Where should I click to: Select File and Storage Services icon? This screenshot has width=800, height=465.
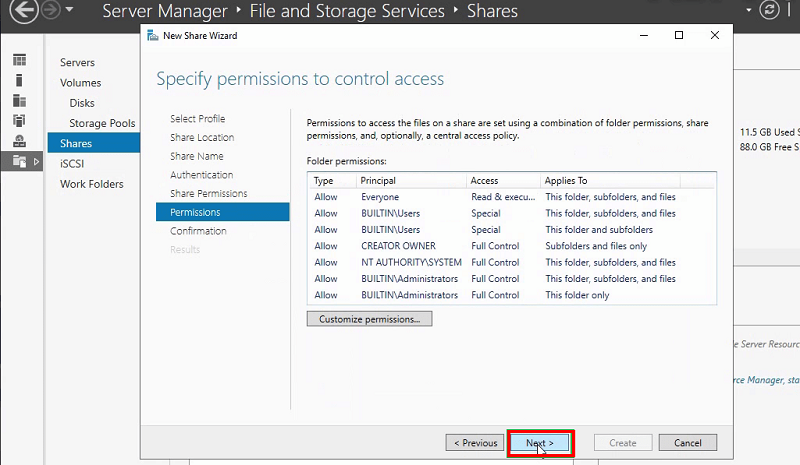click(x=19, y=161)
